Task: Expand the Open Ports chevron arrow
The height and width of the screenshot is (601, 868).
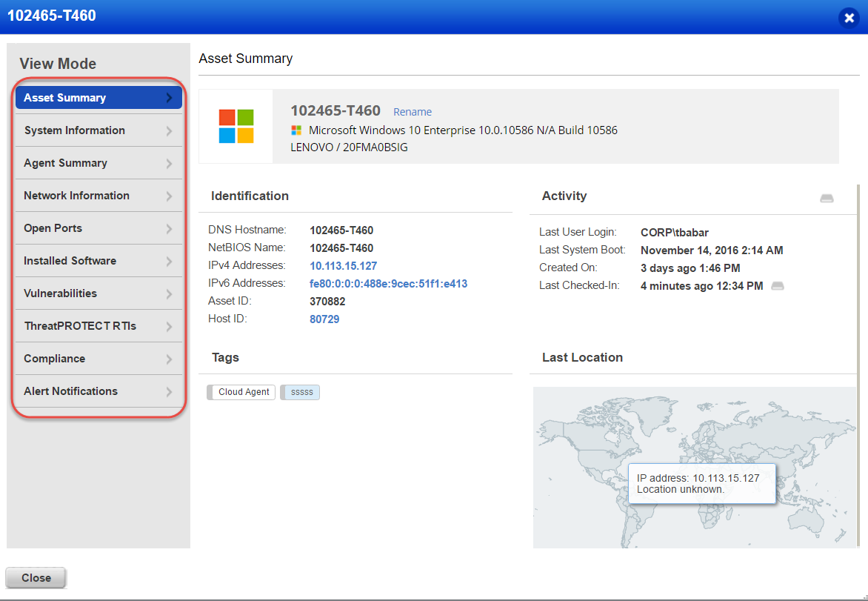Action: coord(170,229)
